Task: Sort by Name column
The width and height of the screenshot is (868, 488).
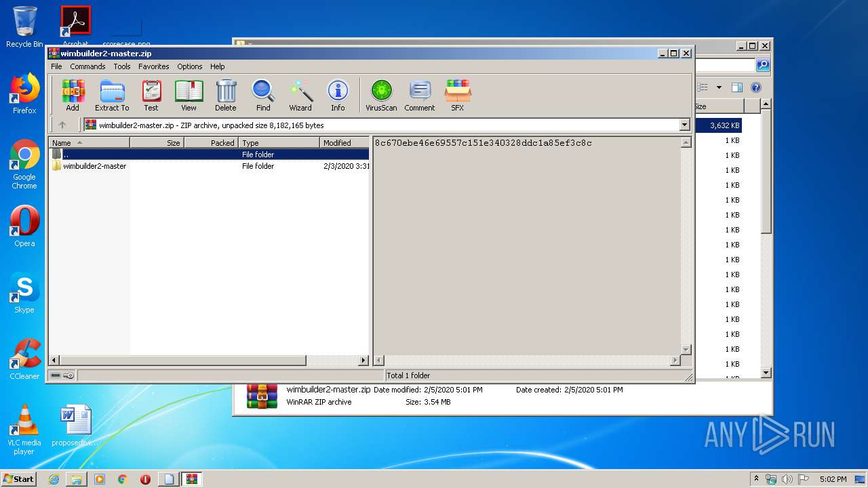Action: click(x=89, y=143)
